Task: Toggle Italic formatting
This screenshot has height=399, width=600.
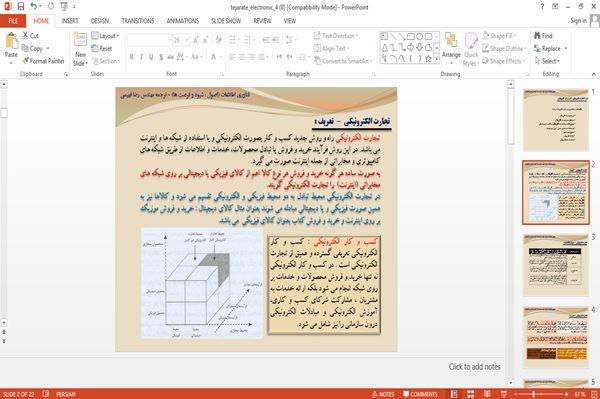Action: click(141, 57)
